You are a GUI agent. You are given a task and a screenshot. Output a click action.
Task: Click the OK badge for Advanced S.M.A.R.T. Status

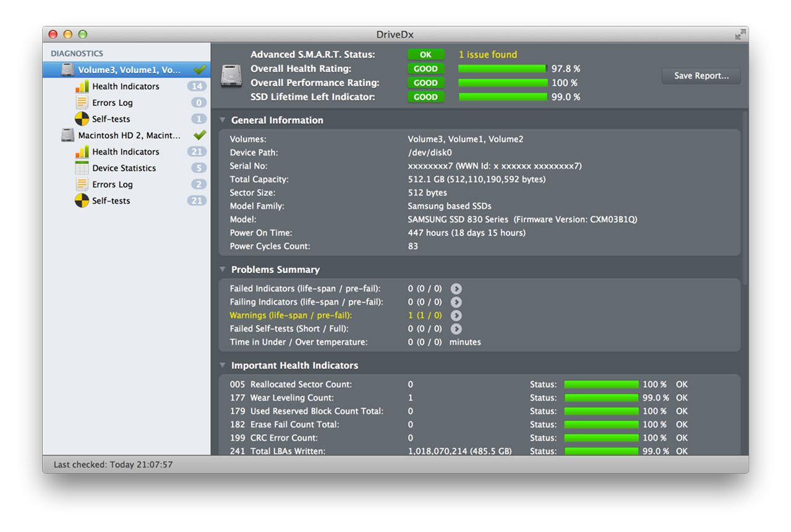425,54
